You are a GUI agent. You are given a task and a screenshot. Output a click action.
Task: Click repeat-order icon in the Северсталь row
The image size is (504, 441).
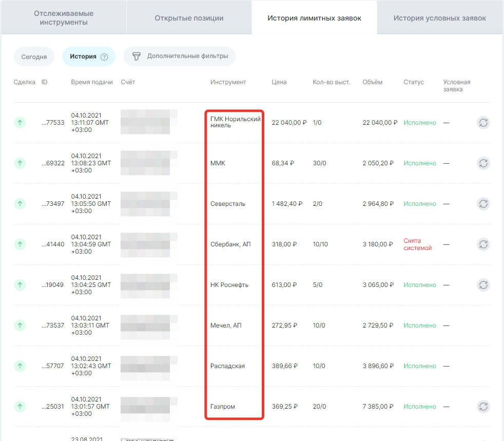[483, 204]
